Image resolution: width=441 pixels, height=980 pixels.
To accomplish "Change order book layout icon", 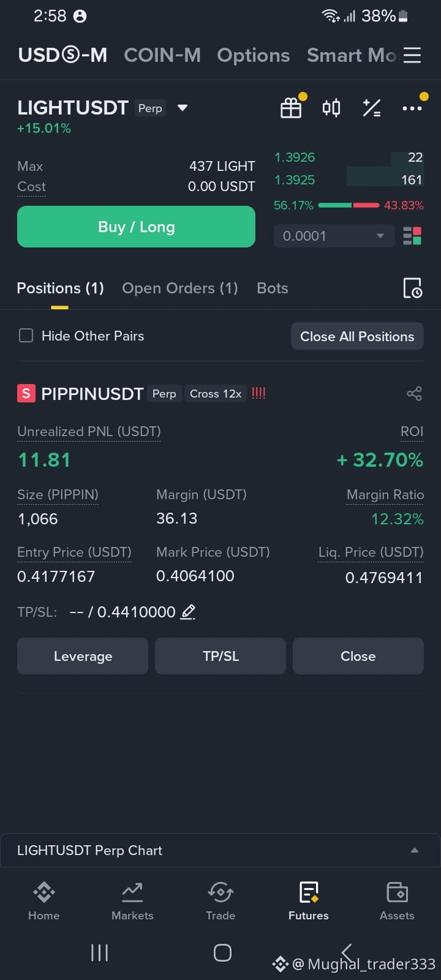I will click(412, 236).
